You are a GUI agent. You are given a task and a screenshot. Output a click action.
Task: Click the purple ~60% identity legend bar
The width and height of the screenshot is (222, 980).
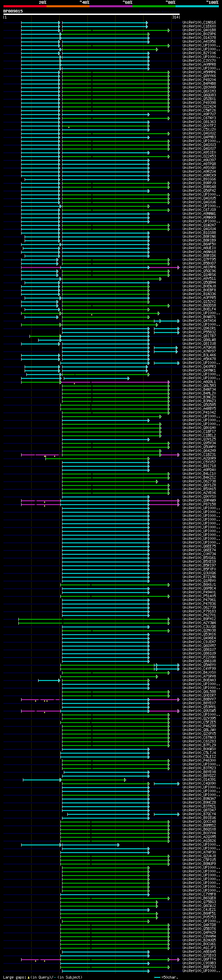111,6
